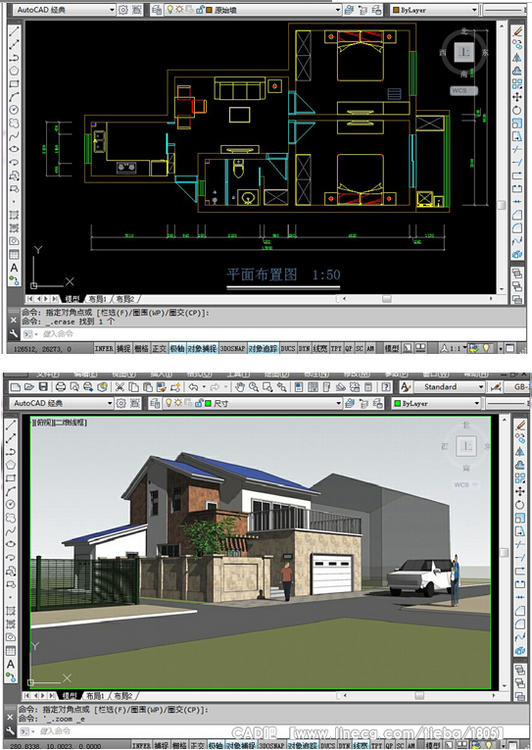Screen dimensions: 532x750
Task: Click the New drawing icon in bottom window
Action: click(15, 387)
